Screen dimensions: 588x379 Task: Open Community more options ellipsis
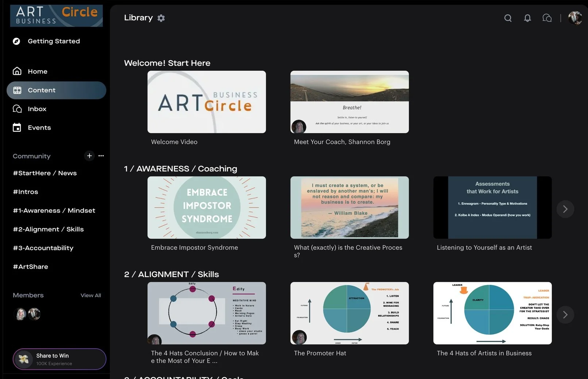point(101,156)
